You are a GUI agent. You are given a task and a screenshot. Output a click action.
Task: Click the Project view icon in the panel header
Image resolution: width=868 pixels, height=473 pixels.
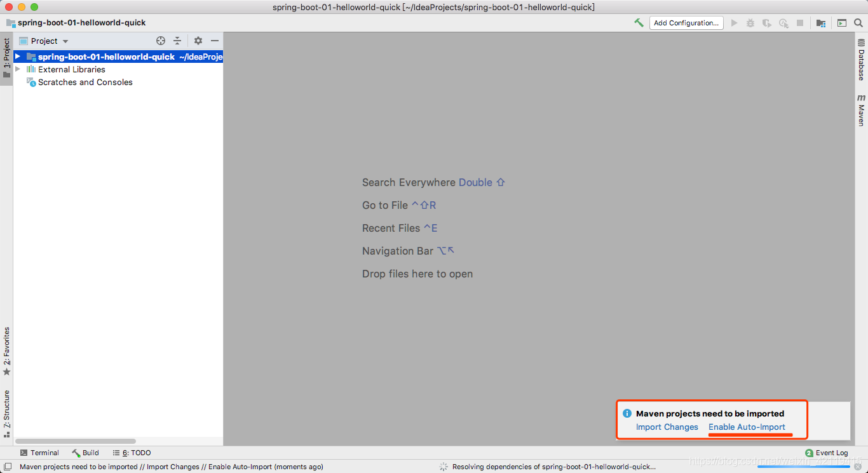(24, 41)
